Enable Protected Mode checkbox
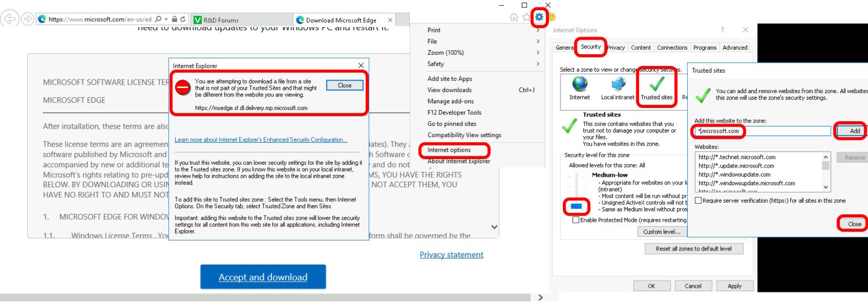The height and width of the screenshot is (307, 868). coord(576,220)
